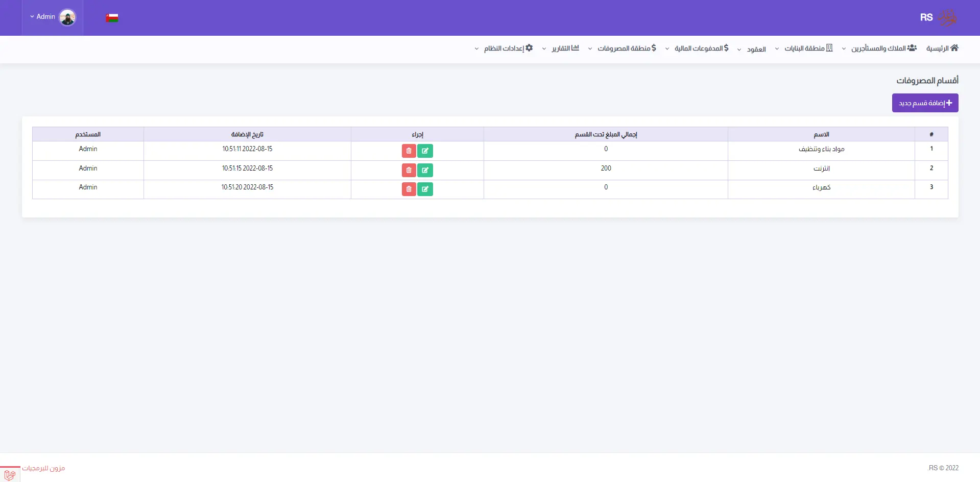The image size is (980, 482).
Task: Click the RS logo in header
Action: pos(938,18)
